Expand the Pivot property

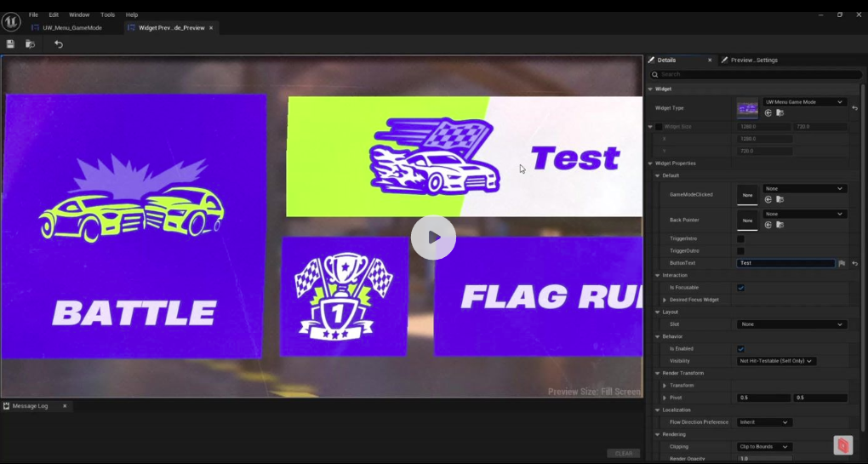point(665,398)
